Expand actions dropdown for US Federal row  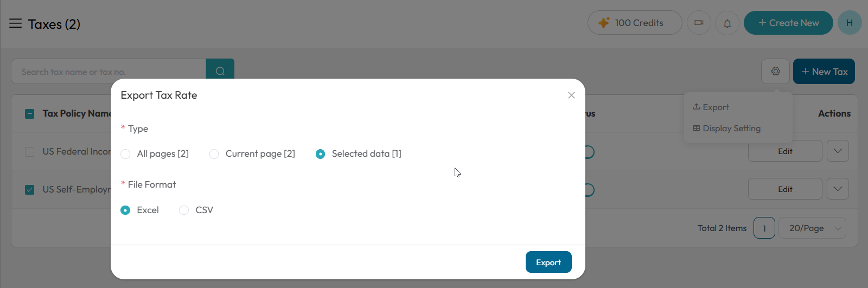tap(838, 151)
